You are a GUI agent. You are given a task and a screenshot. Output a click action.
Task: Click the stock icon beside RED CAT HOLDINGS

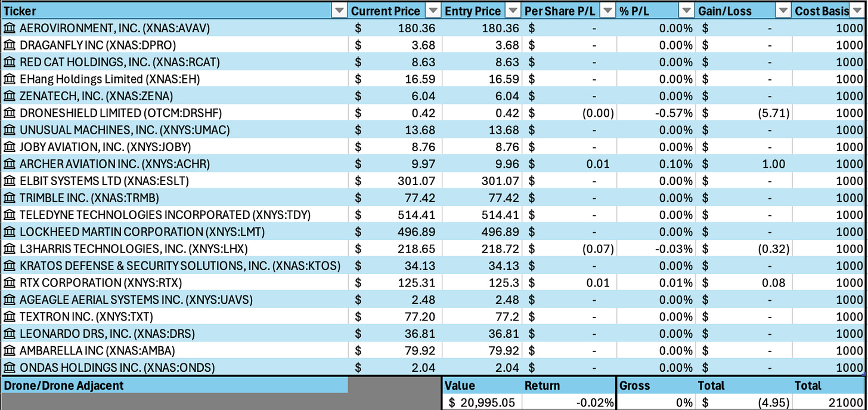9,62
